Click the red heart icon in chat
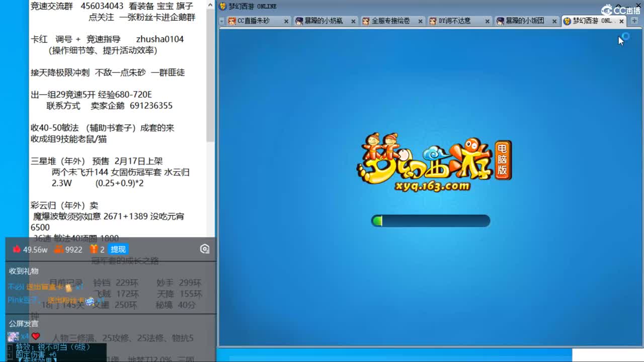644x362 pixels. click(36, 336)
